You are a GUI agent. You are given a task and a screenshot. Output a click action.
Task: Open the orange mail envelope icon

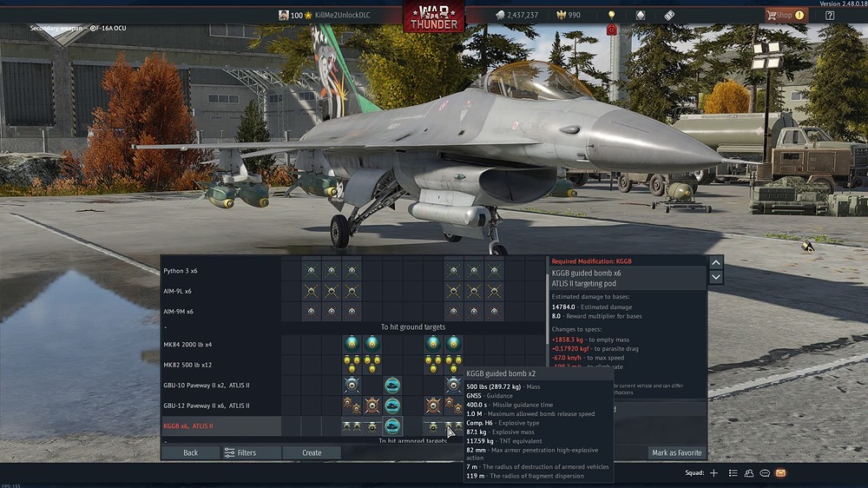coord(780,472)
